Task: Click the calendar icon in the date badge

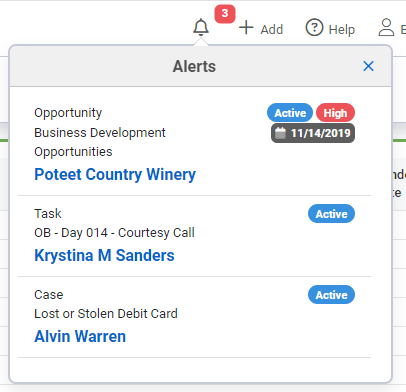Action: pos(280,133)
